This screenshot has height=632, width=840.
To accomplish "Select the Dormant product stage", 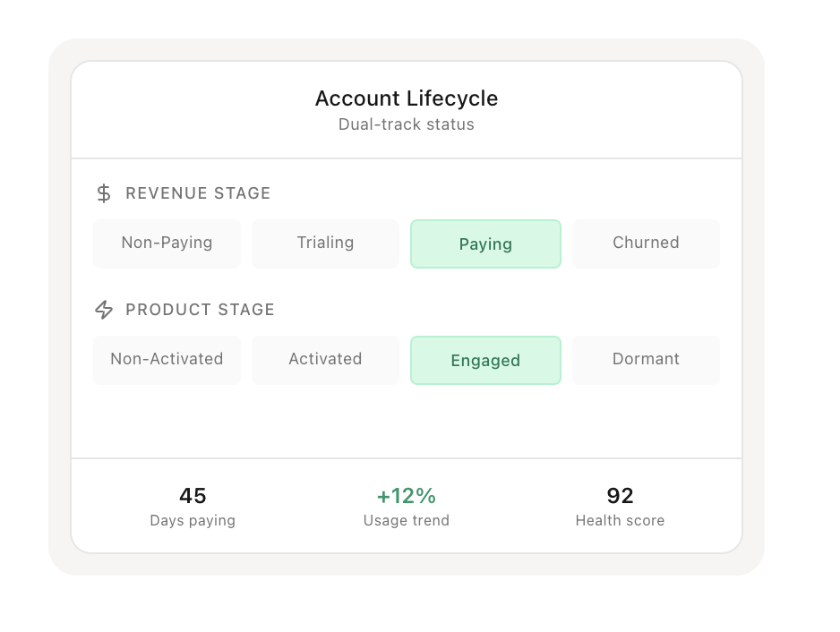I will click(x=646, y=359).
